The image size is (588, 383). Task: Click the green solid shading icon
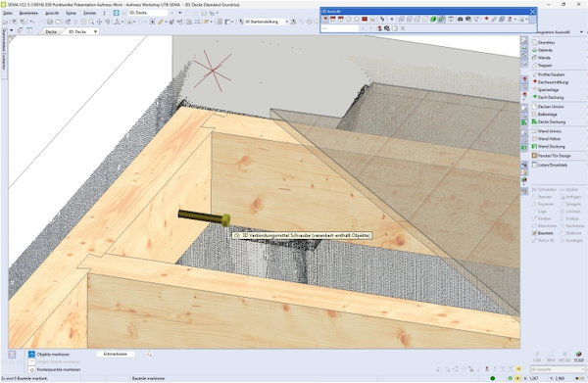coord(433,19)
